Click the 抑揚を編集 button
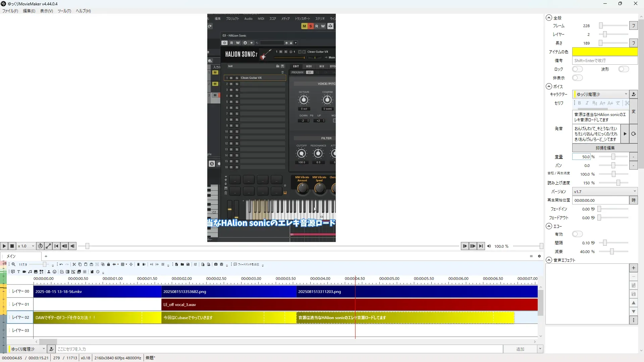644x362 pixels. tap(605, 148)
